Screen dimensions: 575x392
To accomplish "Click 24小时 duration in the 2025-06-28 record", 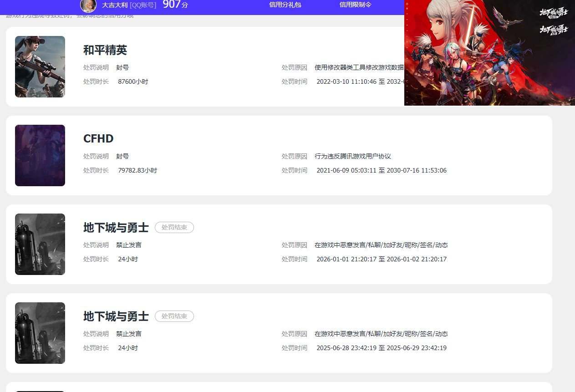I will 128,348.
